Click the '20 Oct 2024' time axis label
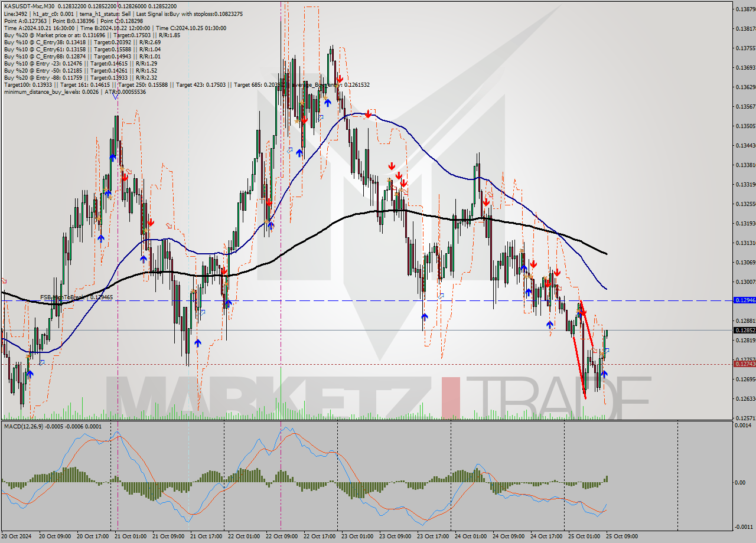Viewport: 756px width, 543px height. [17, 537]
